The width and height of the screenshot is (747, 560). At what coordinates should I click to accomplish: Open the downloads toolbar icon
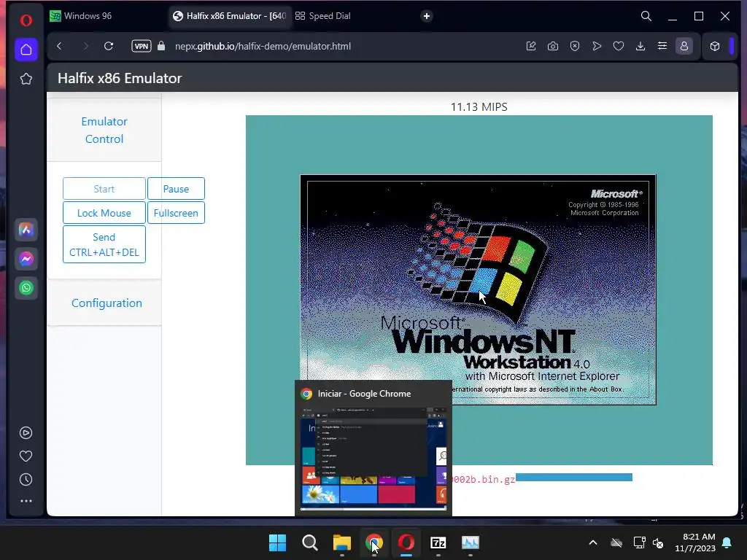pos(640,46)
